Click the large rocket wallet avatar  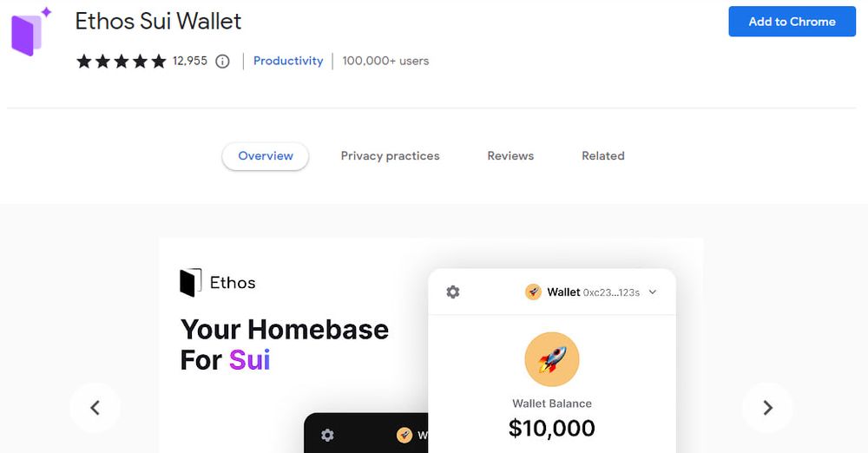[x=552, y=359]
